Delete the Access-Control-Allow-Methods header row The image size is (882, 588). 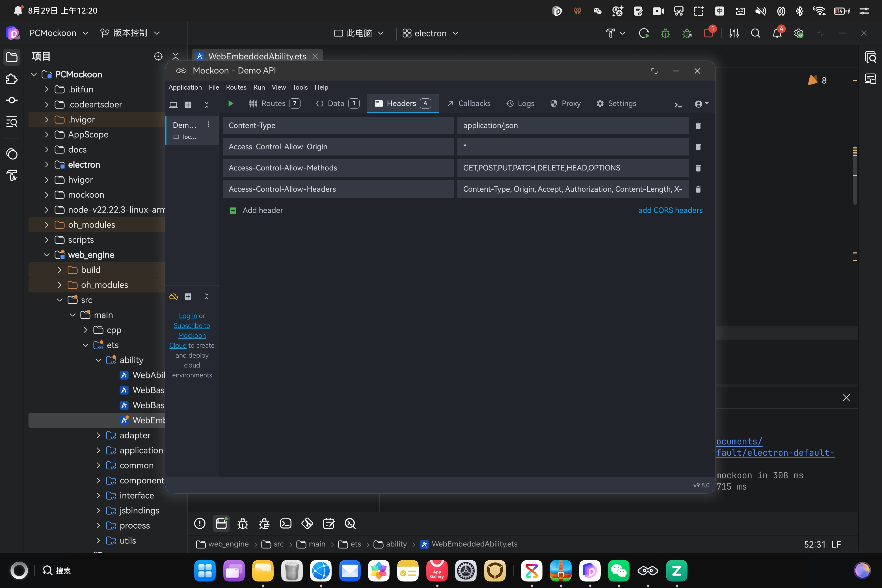(x=698, y=168)
